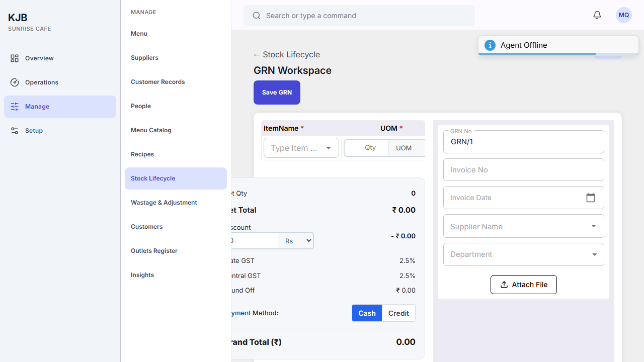Screen dimensions: 644x362
Task: Go to Customer Records
Action: [x=176, y=82]
